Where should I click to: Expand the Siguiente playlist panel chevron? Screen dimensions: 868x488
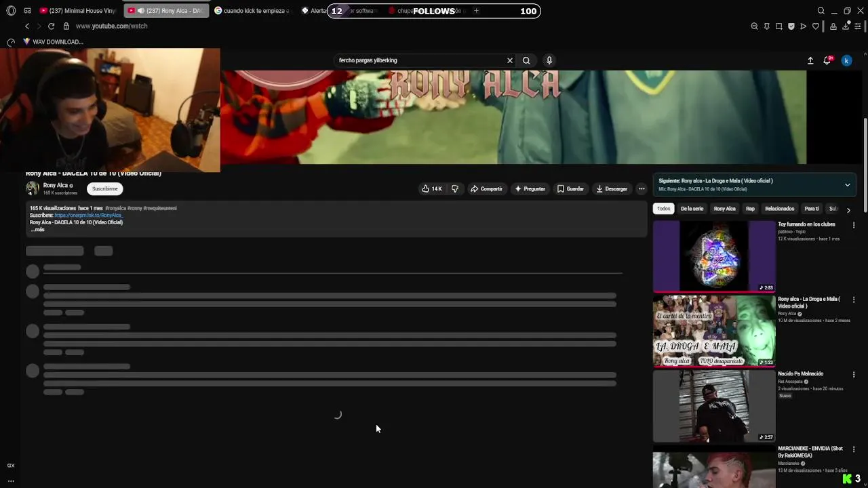point(847,185)
